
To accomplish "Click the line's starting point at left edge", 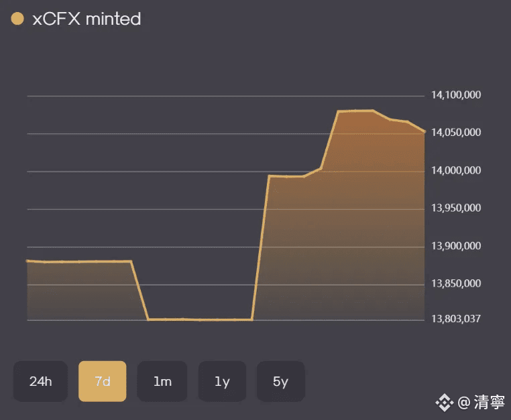I will coord(28,261).
